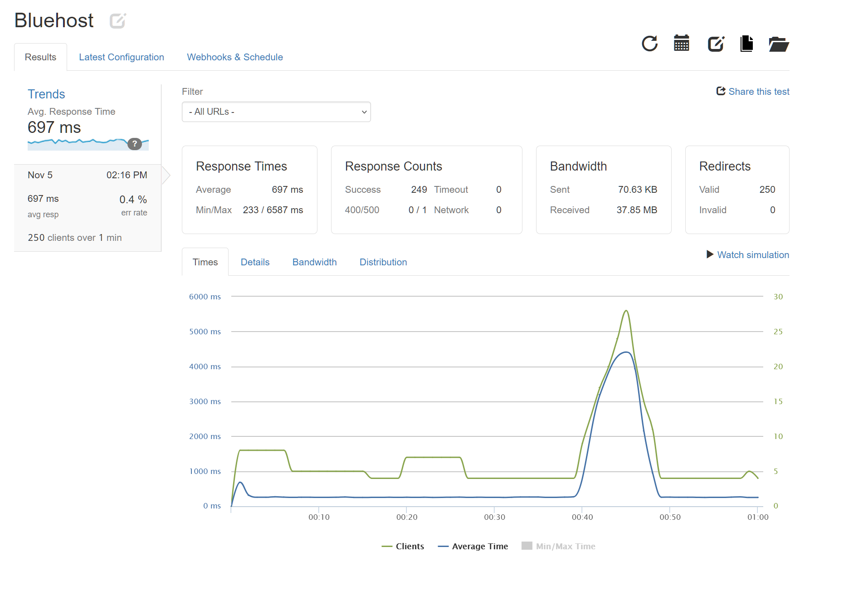Switch to the Latest Configuration tab
Viewport: 868px width, 591px height.
coord(121,57)
